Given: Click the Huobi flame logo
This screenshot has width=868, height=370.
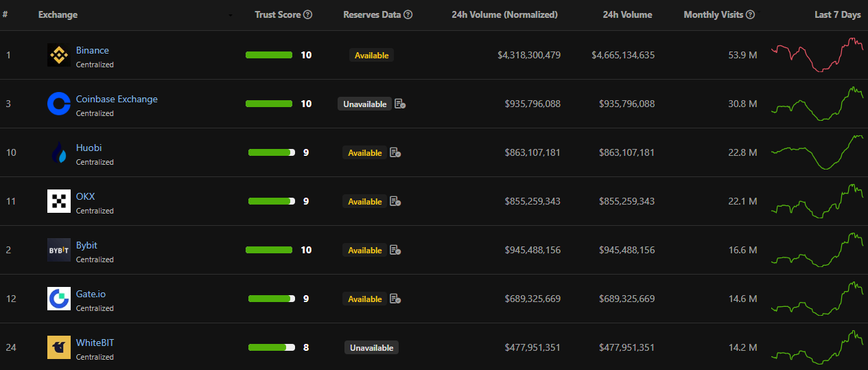Looking at the screenshot, I should [x=58, y=153].
